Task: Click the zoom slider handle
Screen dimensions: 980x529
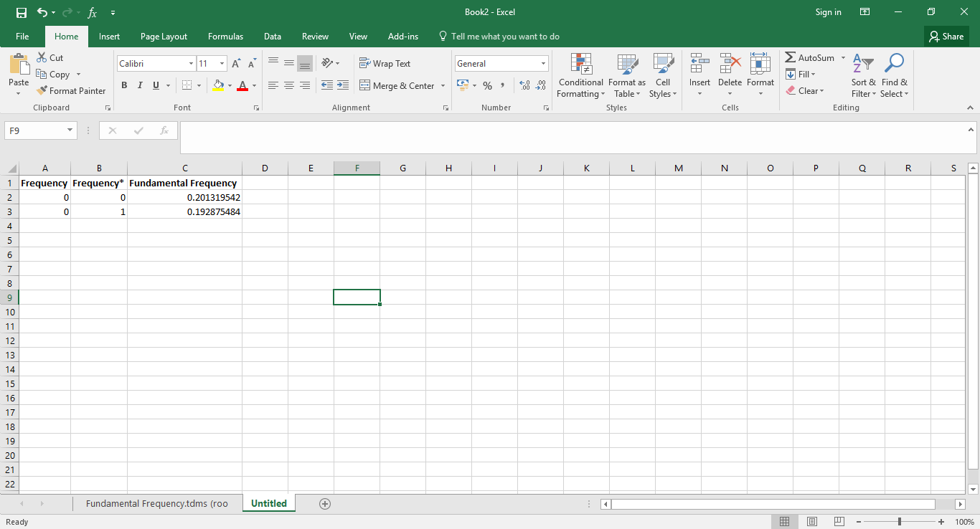Action: tap(900, 522)
